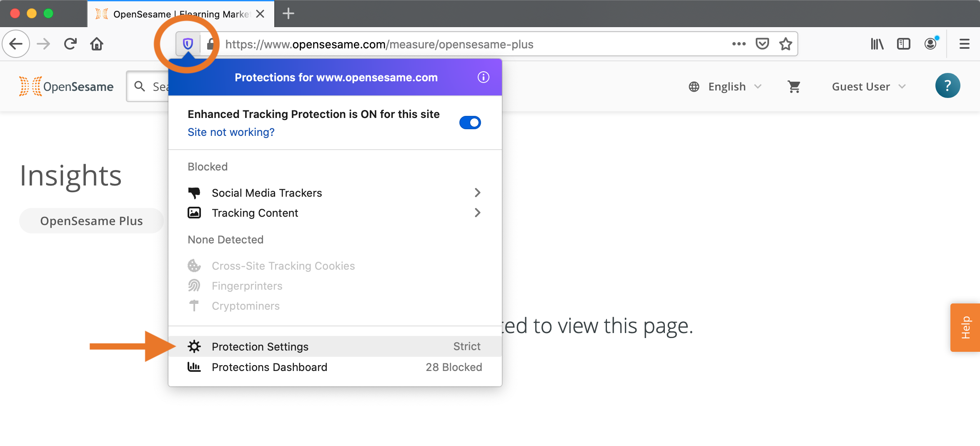This screenshot has height=446, width=980.
Task: Click the 28 Blocked count
Action: (x=454, y=367)
